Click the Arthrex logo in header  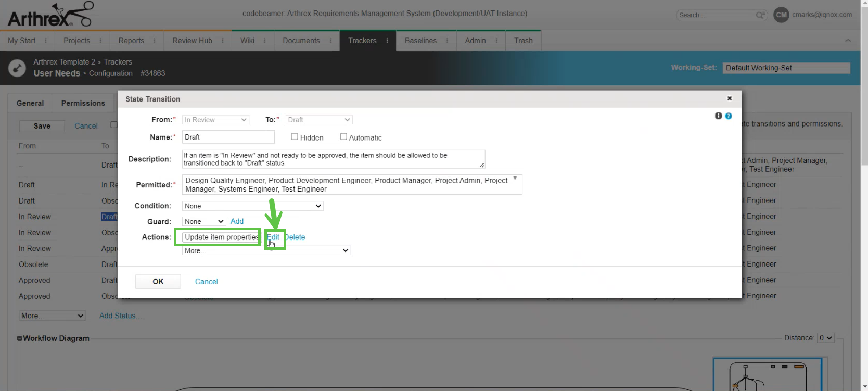(50, 15)
